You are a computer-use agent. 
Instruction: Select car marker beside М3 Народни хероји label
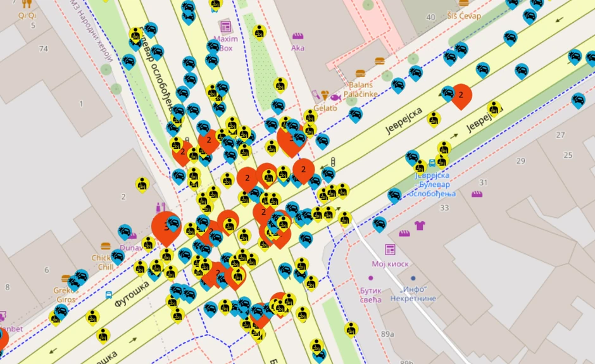(129, 62)
